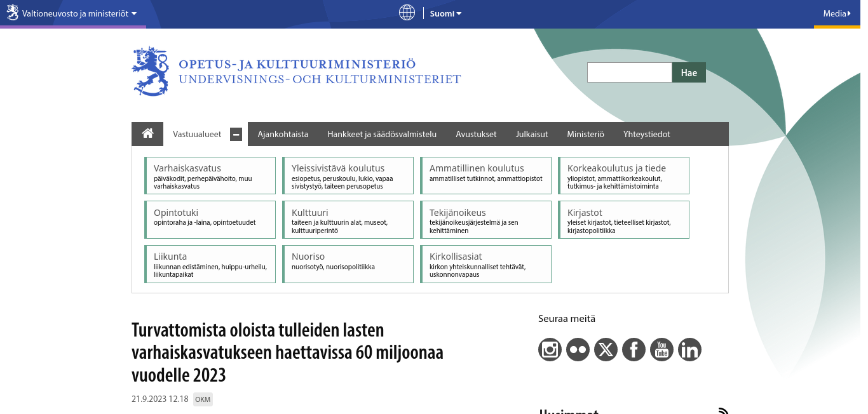Select the Opintotuki card
868x414 pixels.
(210, 220)
